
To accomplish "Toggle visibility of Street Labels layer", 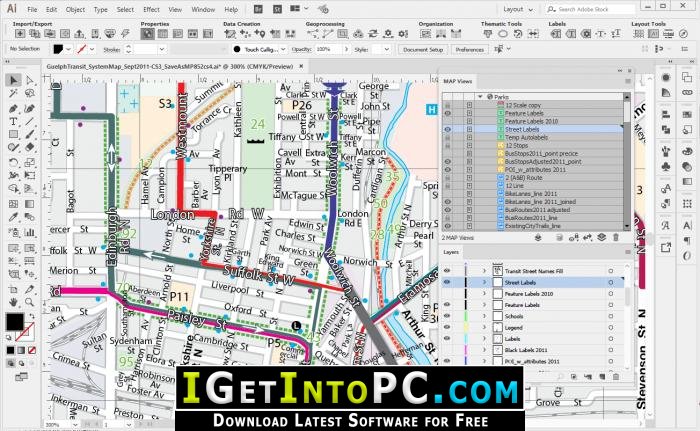I will pos(447,282).
